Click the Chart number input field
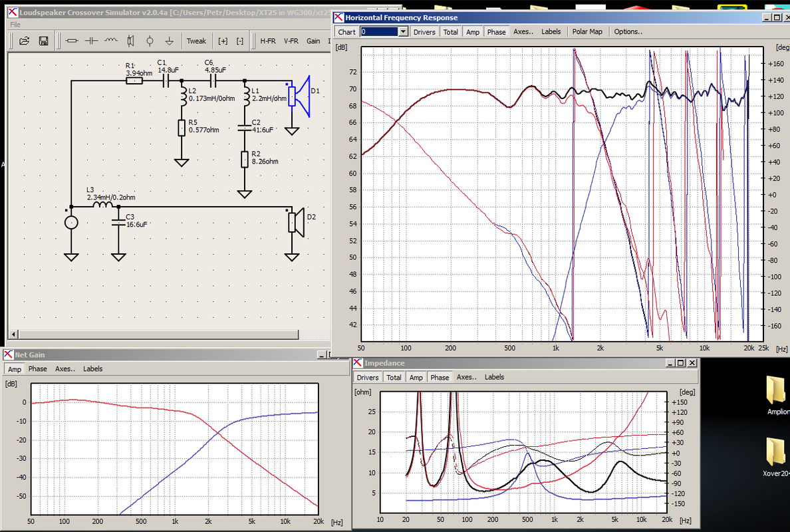The width and height of the screenshot is (790, 532). tap(380, 32)
